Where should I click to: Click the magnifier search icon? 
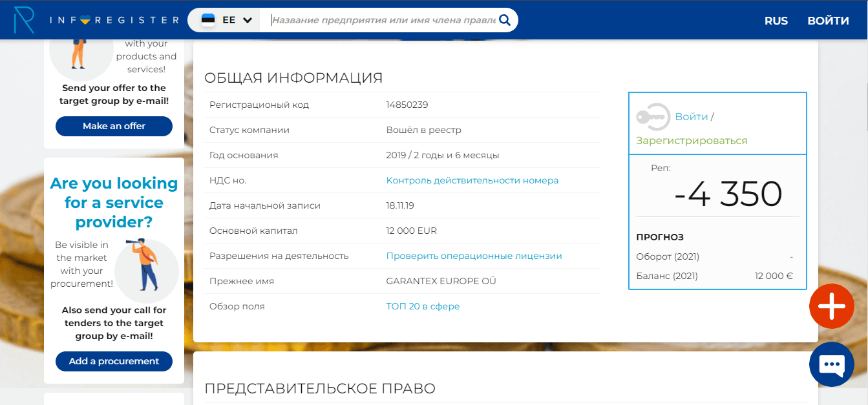tap(505, 20)
